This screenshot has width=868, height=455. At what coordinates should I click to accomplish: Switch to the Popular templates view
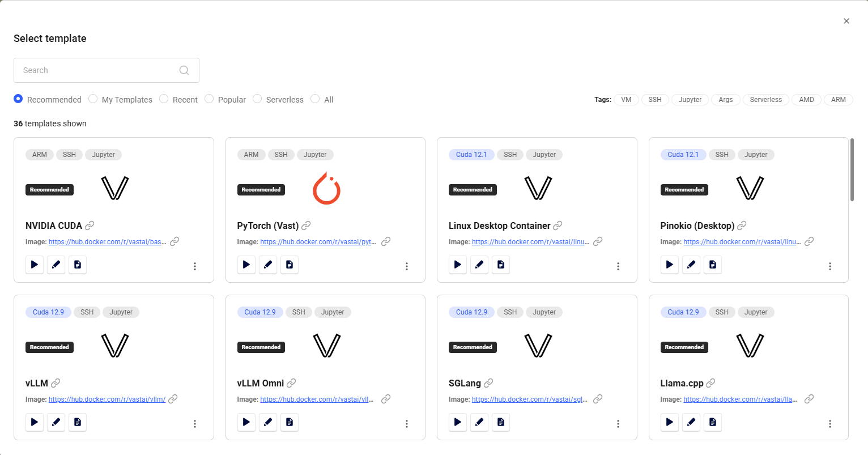209,99
